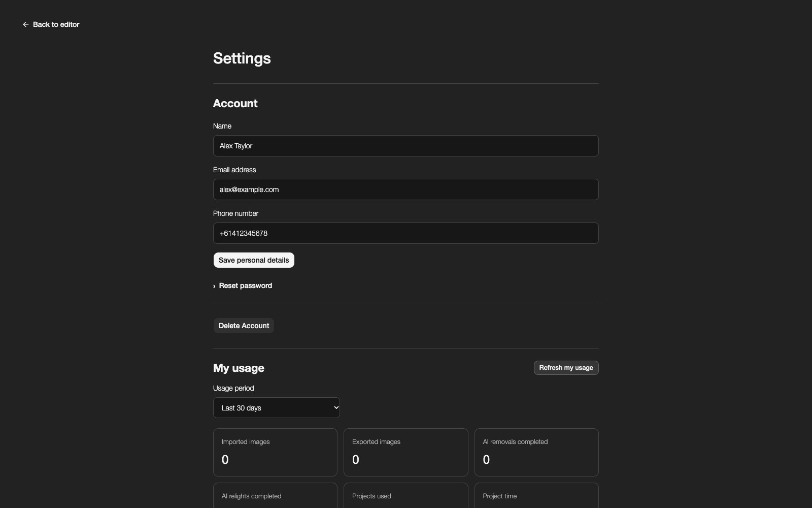Click the Project time label
The height and width of the screenshot is (508, 812).
500,496
